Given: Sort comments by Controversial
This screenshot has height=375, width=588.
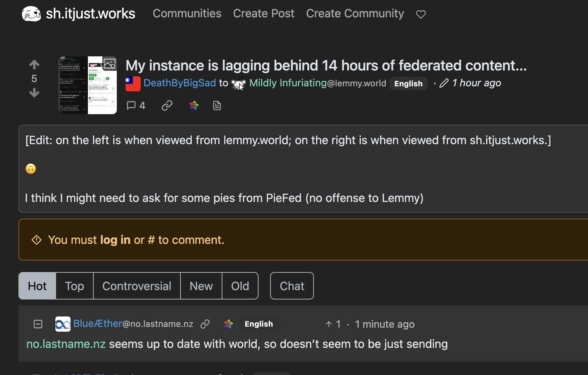Looking at the screenshot, I should pos(137,286).
